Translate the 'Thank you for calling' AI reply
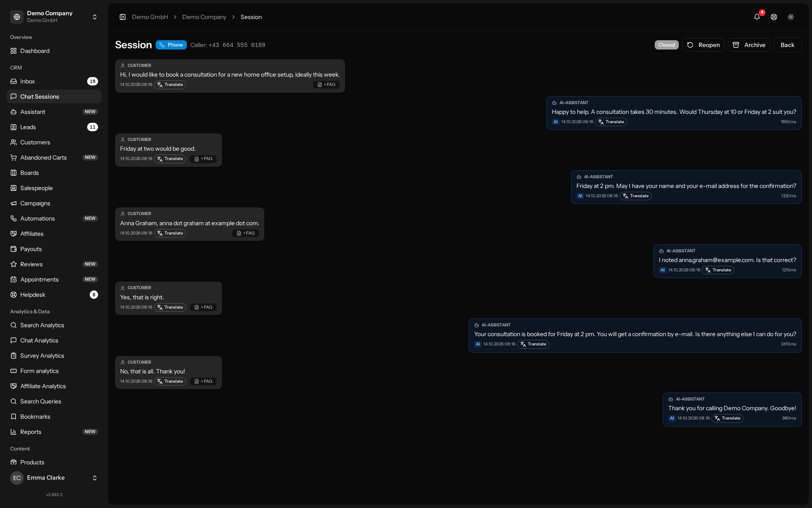812x508 pixels. pyautogui.click(x=727, y=418)
